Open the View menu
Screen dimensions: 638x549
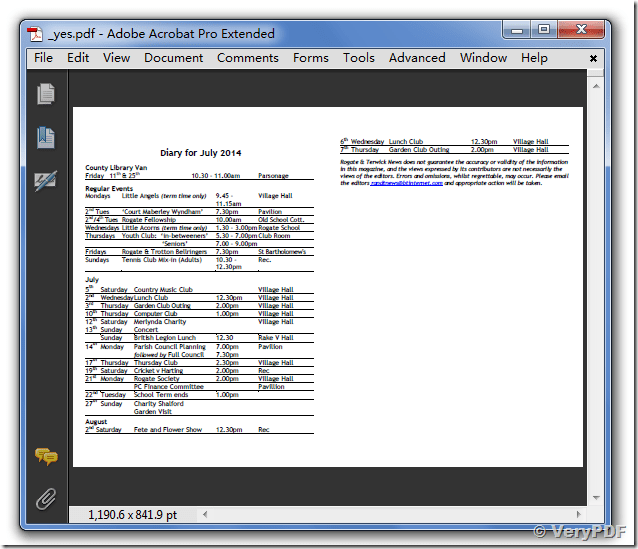pos(116,58)
